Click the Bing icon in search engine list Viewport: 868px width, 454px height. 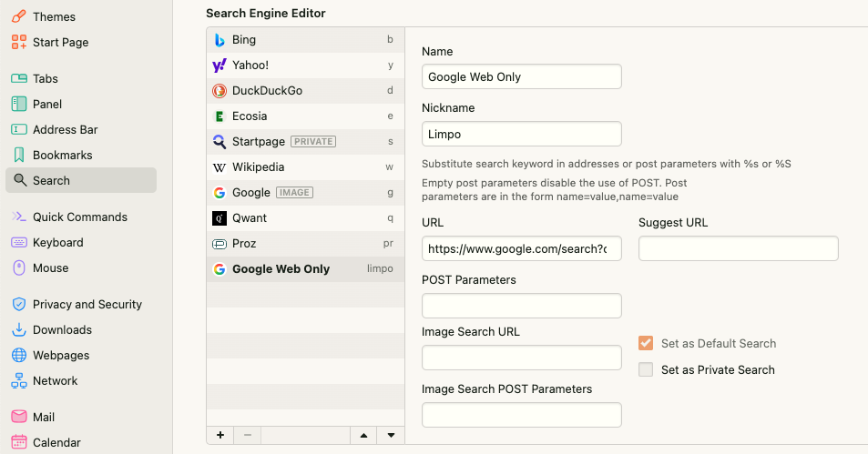point(220,40)
